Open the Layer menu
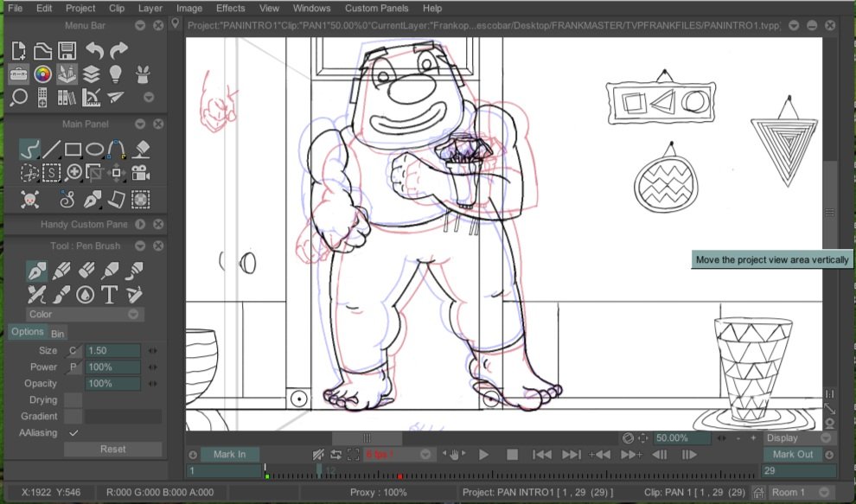This screenshot has height=504, width=856. [150, 8]
